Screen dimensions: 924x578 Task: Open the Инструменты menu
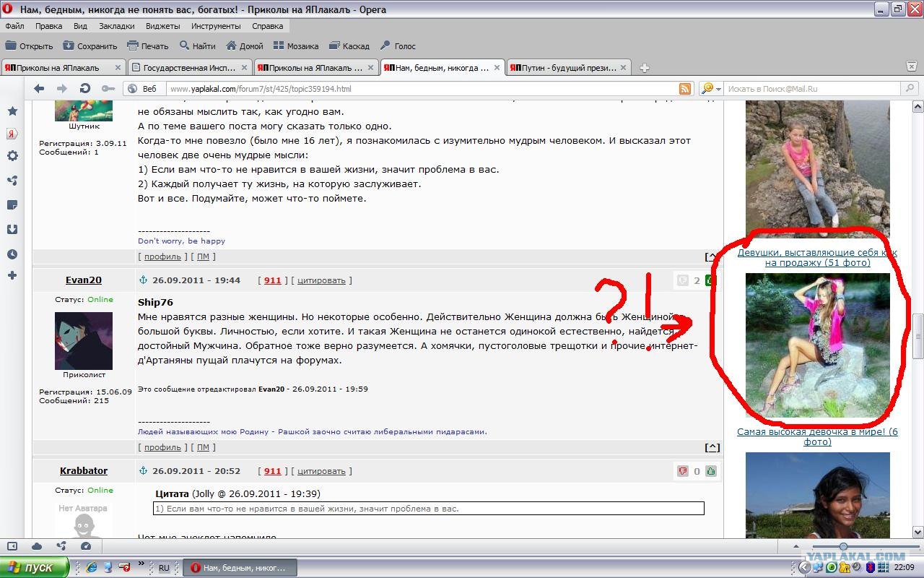coord(216,26)
